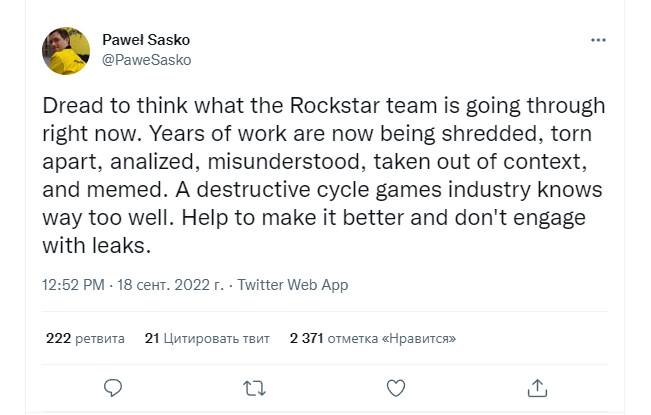Click the share upload arrow icon
Image resolution: width=651 pixels, height=415 pixels.
coord(537,387)
